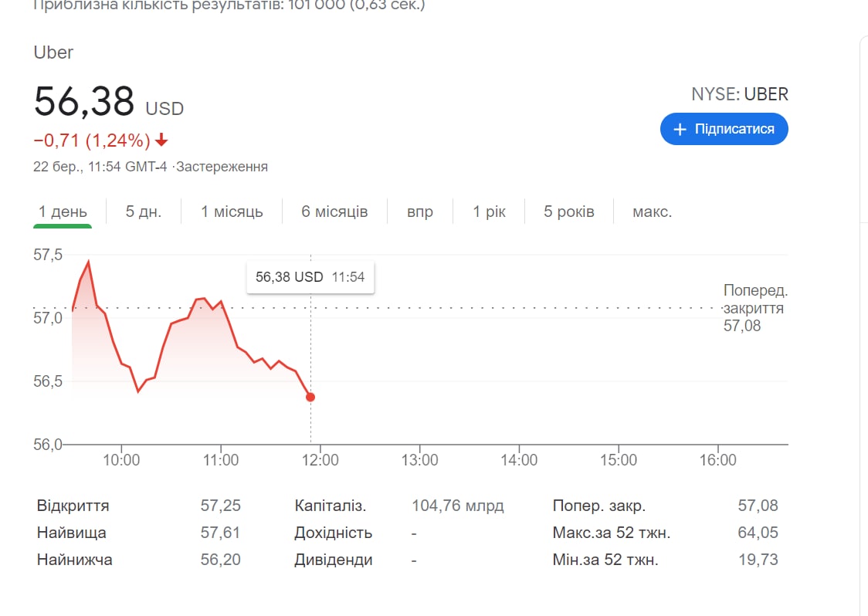Click the 'NYSE: UBER' ticker label

tap(740, 94)
